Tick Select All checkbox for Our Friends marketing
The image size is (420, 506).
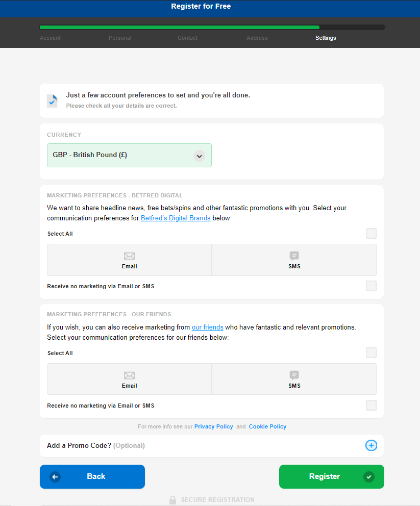click(371, 353)
